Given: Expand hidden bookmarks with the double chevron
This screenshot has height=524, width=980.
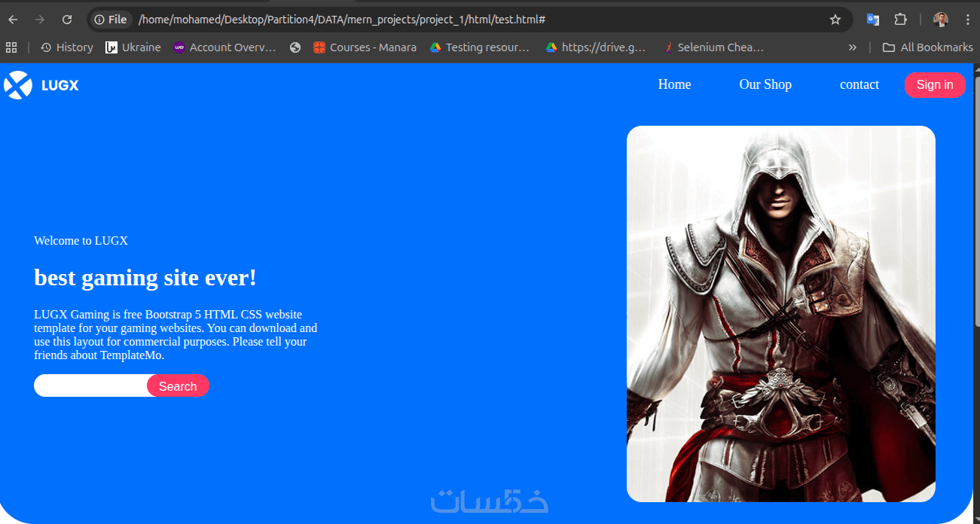Looking at the screenshot, I should point(852,47).
